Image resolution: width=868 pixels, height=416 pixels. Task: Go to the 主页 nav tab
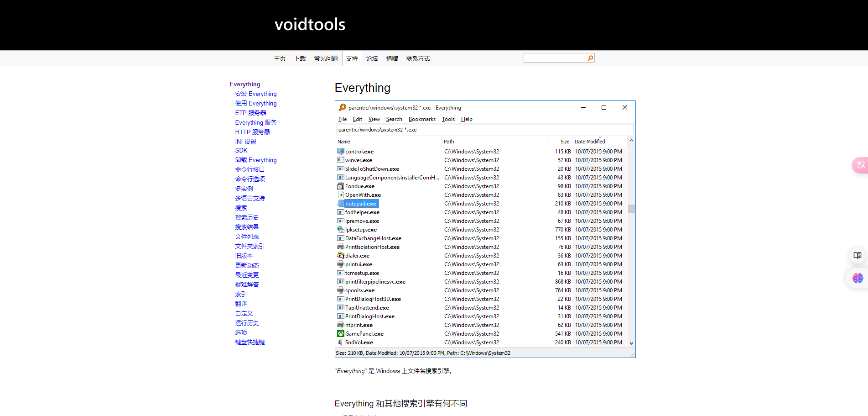[280, 58]
